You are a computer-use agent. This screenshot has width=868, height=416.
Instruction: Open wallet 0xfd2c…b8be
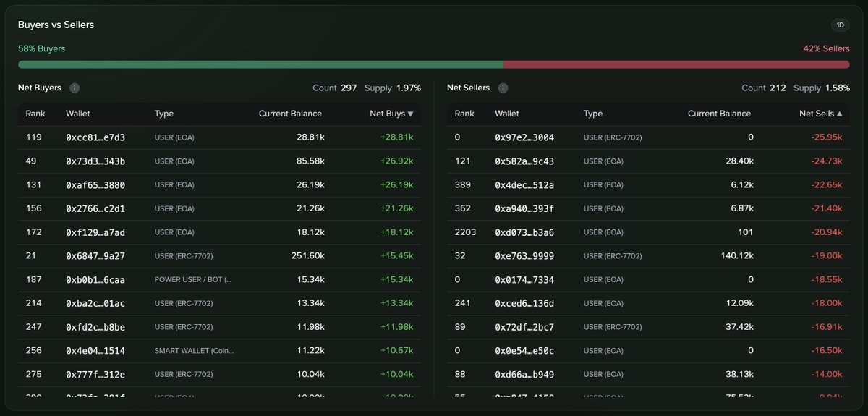pyautogui.click(x=95, y=327)
